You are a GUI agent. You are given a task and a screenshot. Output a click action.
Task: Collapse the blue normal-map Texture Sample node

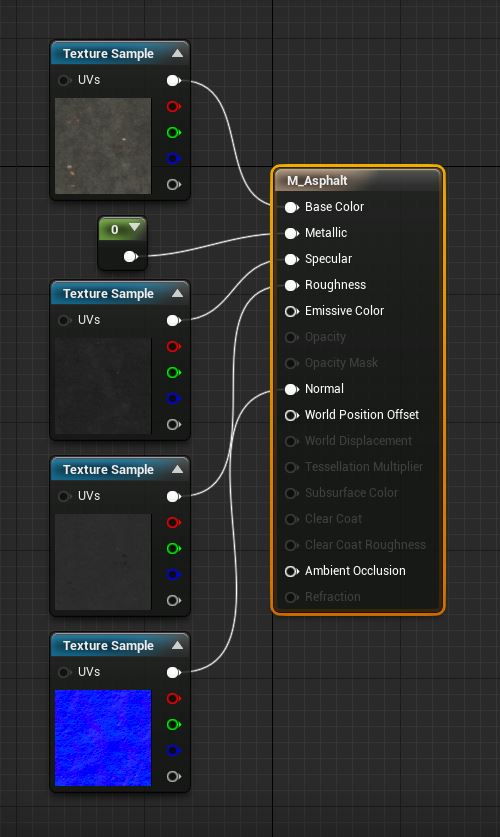(177, 646)
